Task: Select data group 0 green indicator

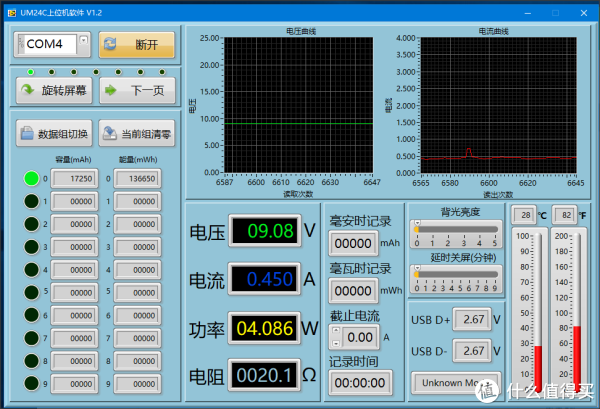Action: (31, 179)
